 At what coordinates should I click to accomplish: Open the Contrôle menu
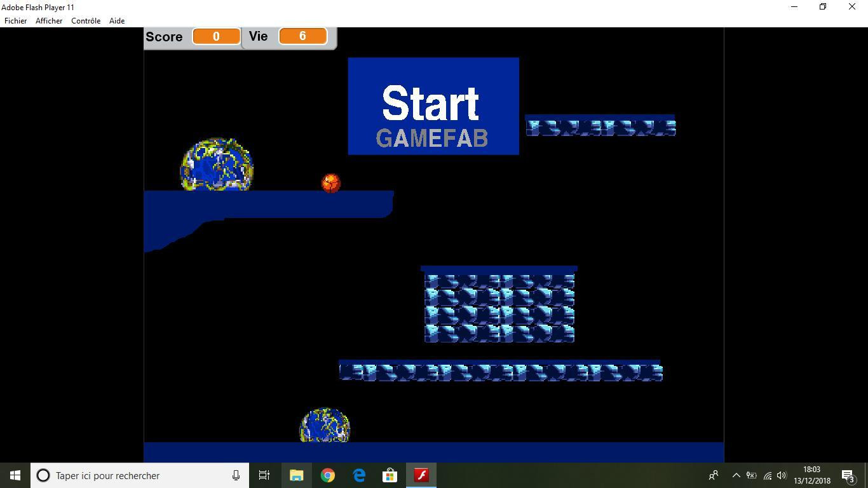tap(86, 21)
